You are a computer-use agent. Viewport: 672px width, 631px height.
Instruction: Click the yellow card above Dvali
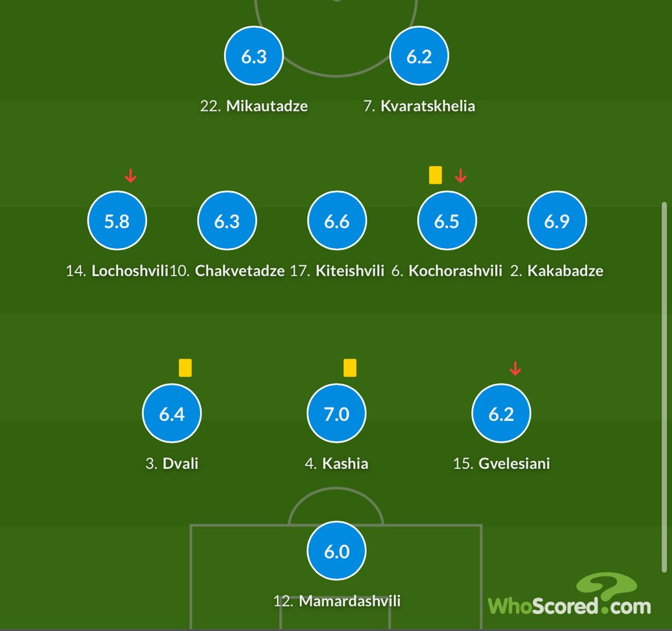[x=185, y=368]
